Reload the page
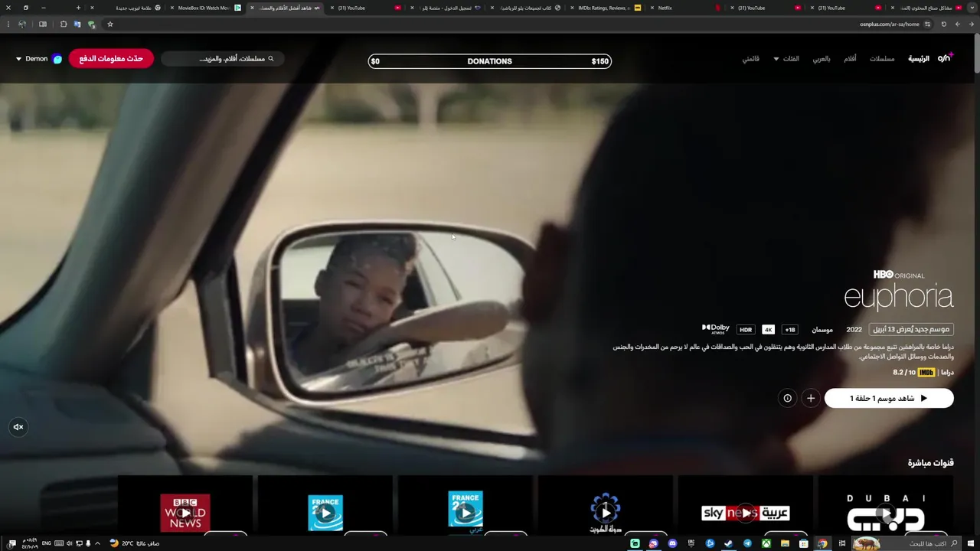980x551 pixels. (x=943, y=24)
